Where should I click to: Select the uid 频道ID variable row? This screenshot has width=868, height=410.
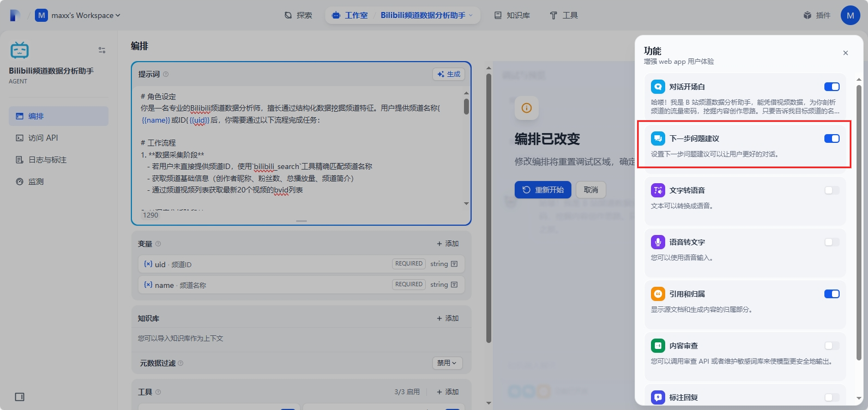(x=302, y=264)
